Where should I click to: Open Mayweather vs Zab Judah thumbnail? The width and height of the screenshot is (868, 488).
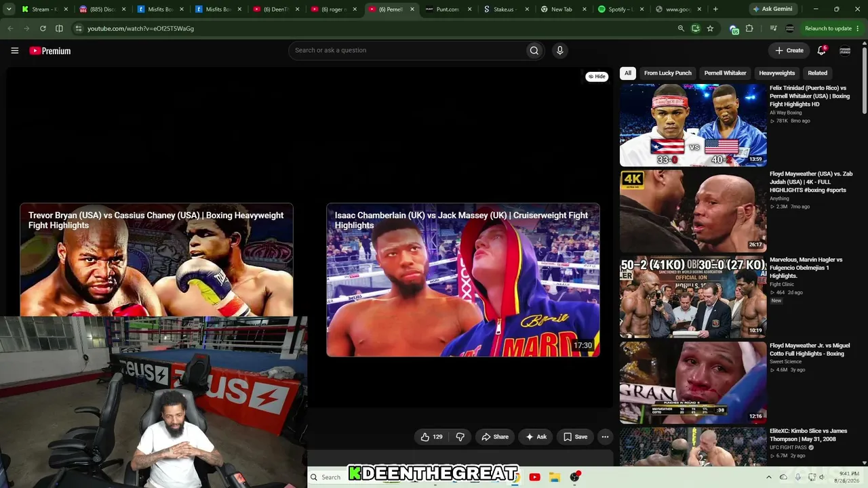pyautogui.click(x=693, y=211)
